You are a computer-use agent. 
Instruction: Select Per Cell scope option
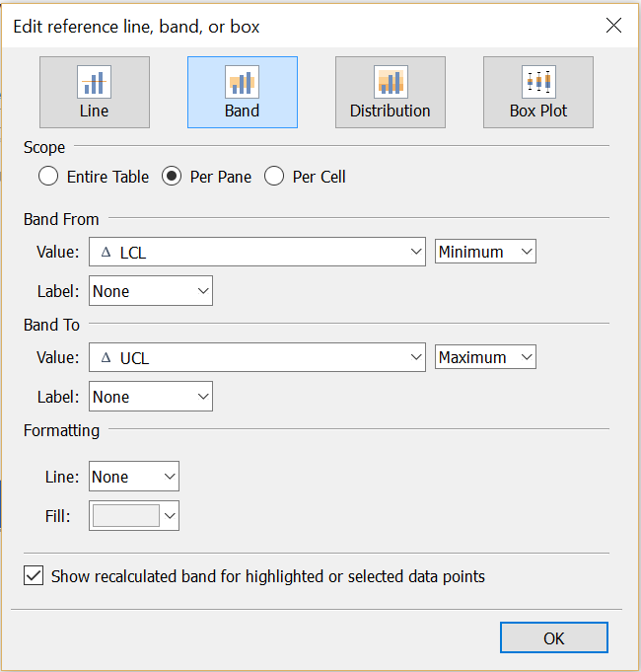[274, 177]
